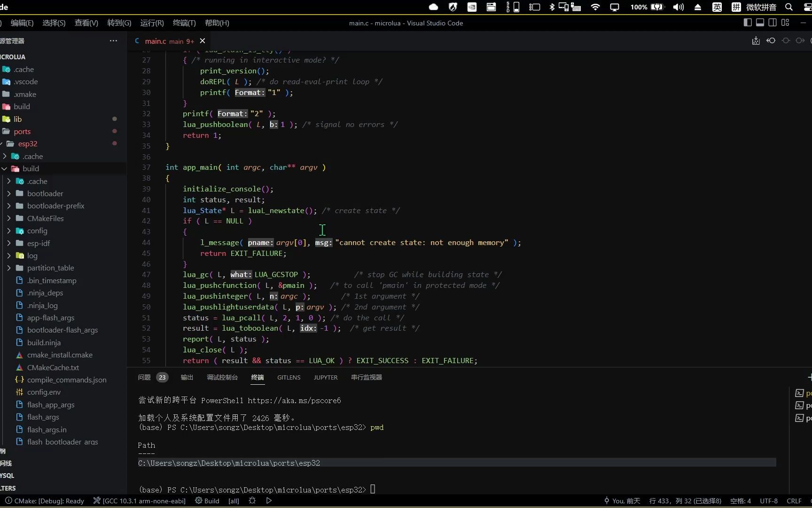Click the Wi-Fi status icon

(x=595, y=7)
